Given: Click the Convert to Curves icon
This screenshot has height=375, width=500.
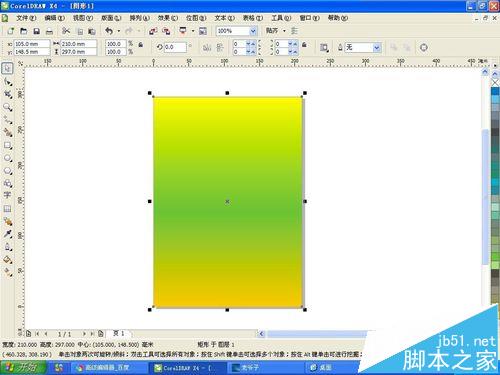Looking at the screenshot, I should 424,47.
